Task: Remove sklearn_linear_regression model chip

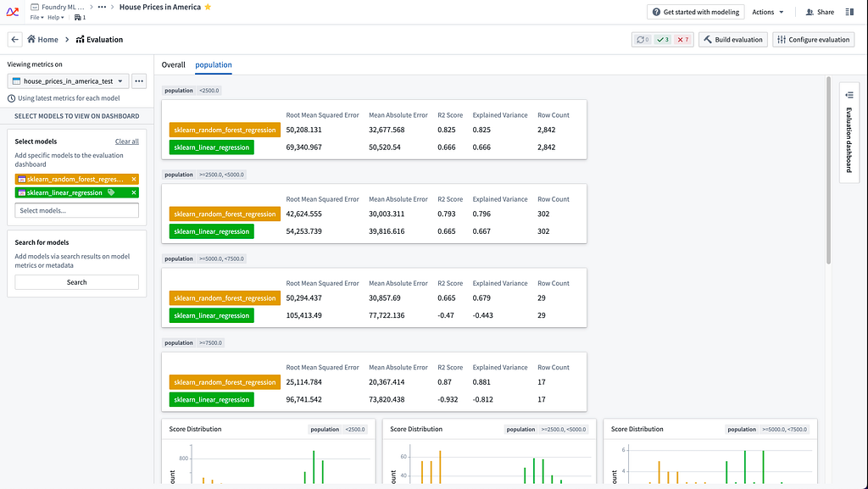Action: coord(134,192)
